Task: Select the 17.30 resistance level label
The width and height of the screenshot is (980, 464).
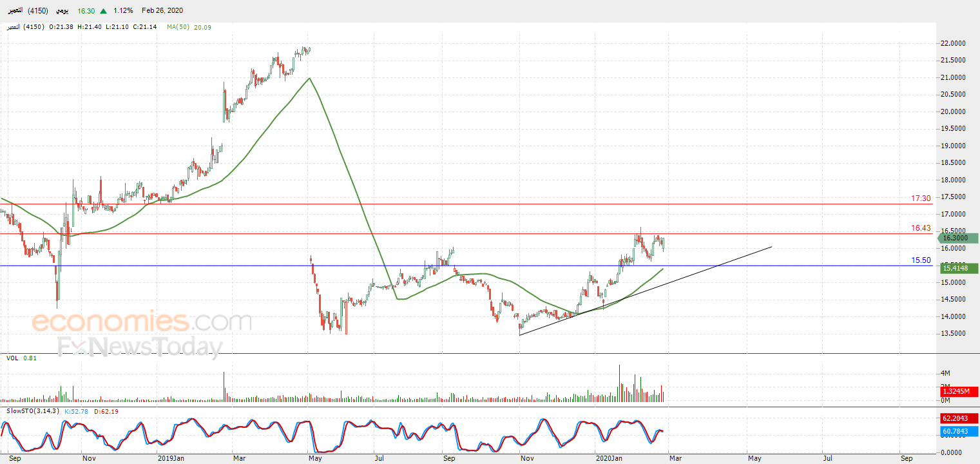Action: pyautogui.click(x=921, y=198)
